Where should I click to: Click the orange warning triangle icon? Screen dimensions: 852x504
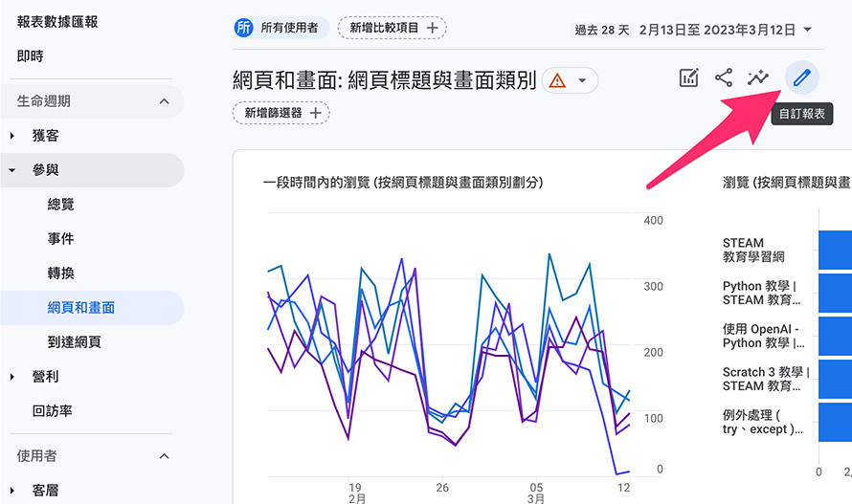tap(557, 81)
